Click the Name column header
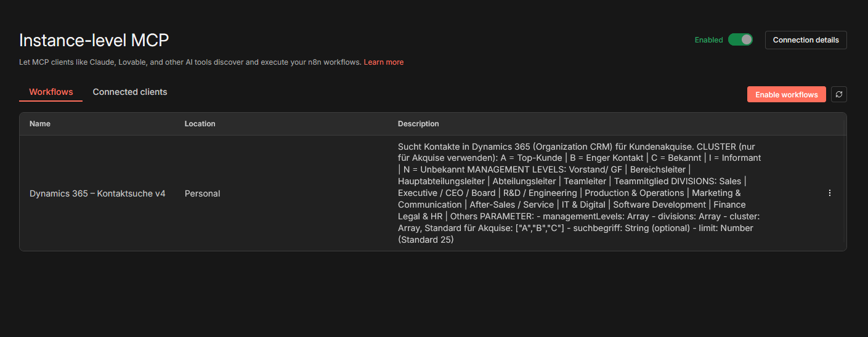This screenshot has height=337, width=868. pyautogui.click(x=40, y=124)
